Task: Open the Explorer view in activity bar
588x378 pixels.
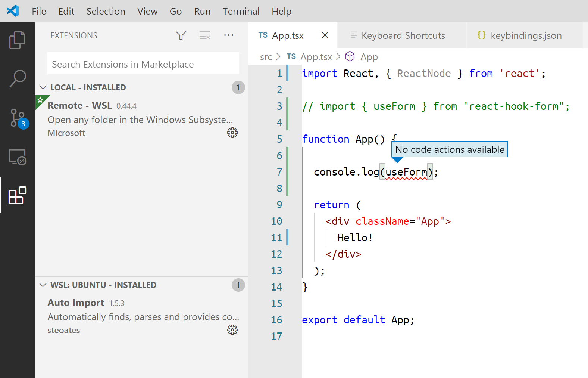Action: coord(17,40)
